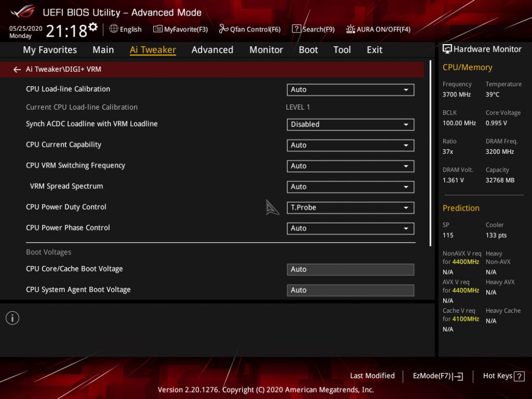Click the CPU Power Phase Control label
532x399 pixels.
pos(68,228)
